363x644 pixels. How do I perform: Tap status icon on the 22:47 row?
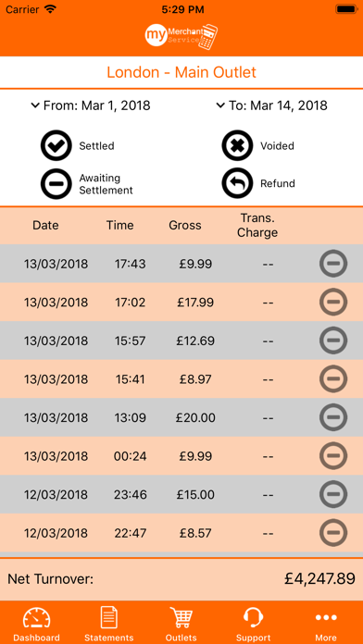(333, 533)
